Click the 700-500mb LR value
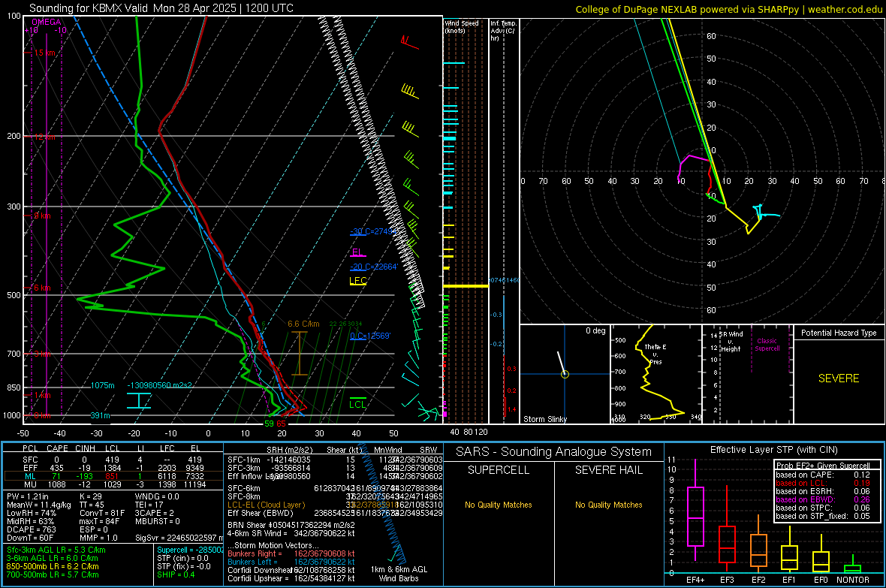 click(53, 574)
